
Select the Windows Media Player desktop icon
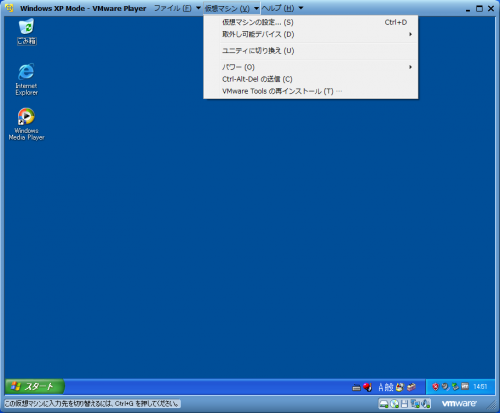click(x=26, y=124)
